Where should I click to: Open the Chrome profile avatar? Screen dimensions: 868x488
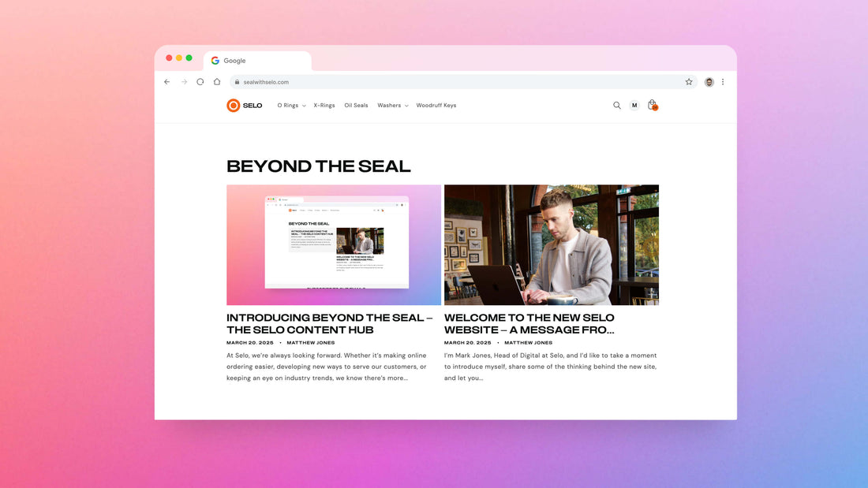click(709, 82)
